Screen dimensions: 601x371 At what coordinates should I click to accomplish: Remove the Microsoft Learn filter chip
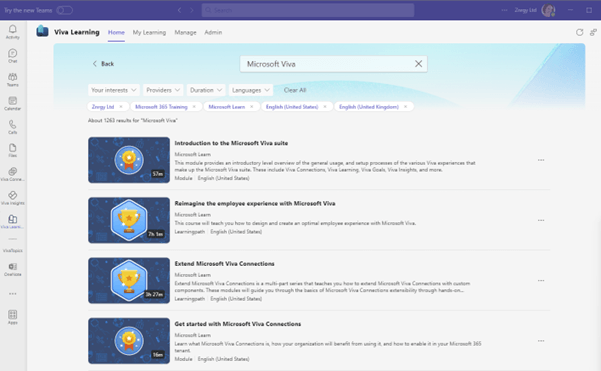[251, 107]
